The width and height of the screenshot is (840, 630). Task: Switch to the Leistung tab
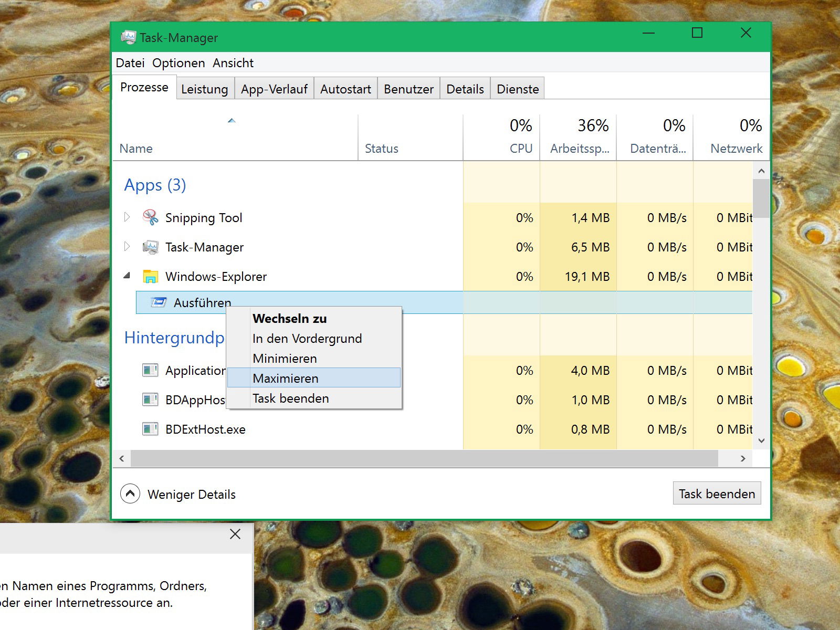[205, 89]
